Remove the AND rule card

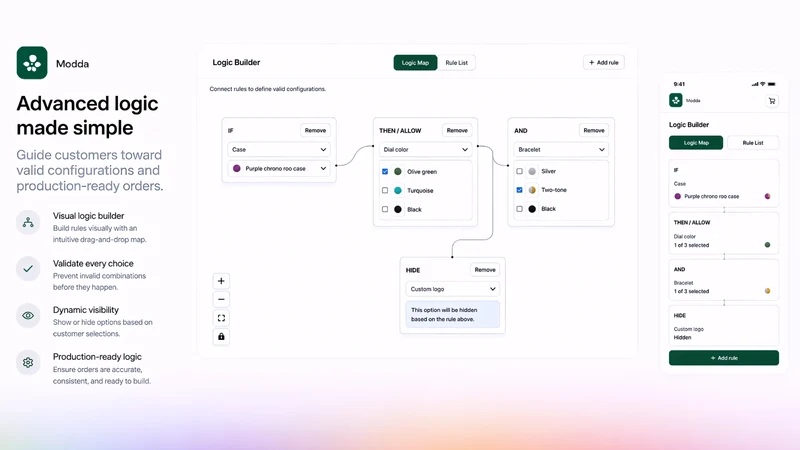coord(594,131)
